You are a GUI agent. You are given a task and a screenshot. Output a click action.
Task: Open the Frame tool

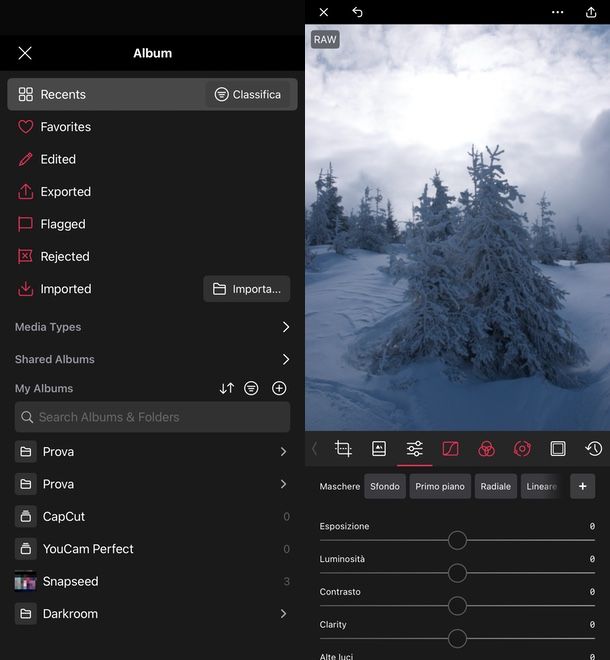click(x=558, y=449)
